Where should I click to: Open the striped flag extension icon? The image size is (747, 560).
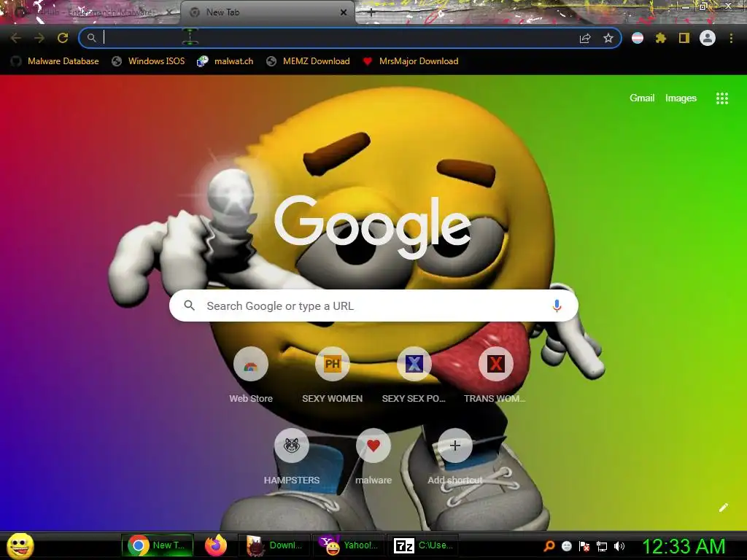tap(638, 38)
